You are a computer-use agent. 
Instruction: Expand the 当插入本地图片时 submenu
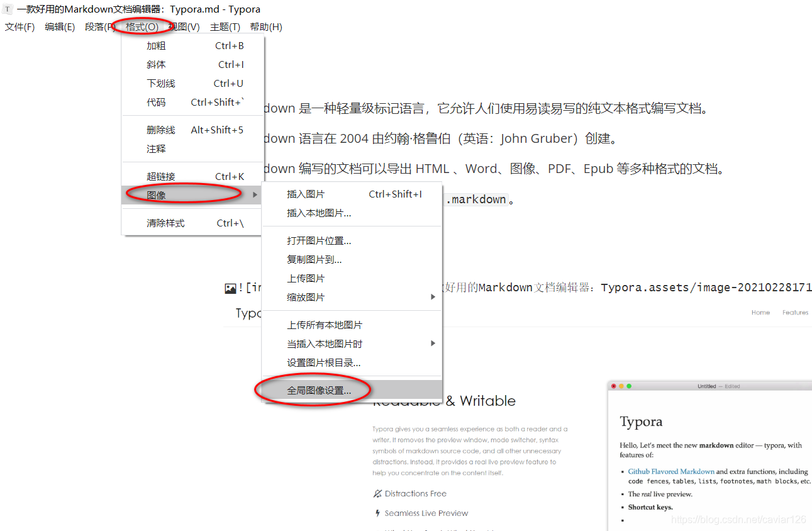tap(352, 344)
